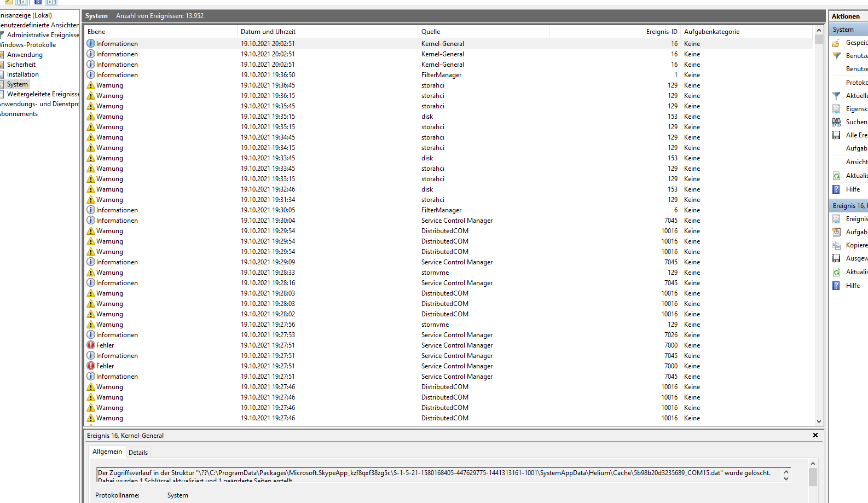
Task: Select Anwendung log in the tree
Action: (25, 55)
